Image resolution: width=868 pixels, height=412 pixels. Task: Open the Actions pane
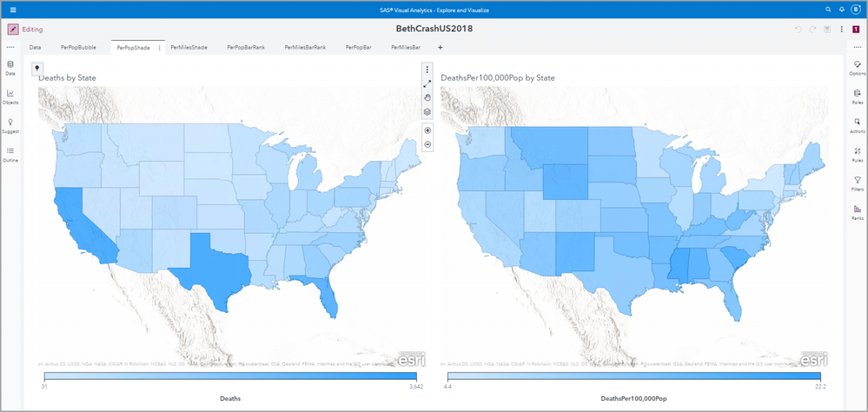[x=858, y=126]
